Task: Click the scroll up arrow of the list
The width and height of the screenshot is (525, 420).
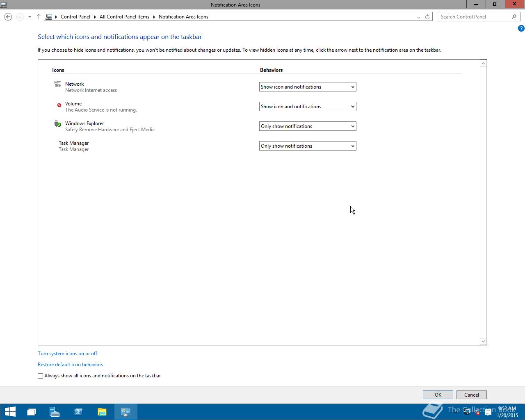Action: click(483, 63)
